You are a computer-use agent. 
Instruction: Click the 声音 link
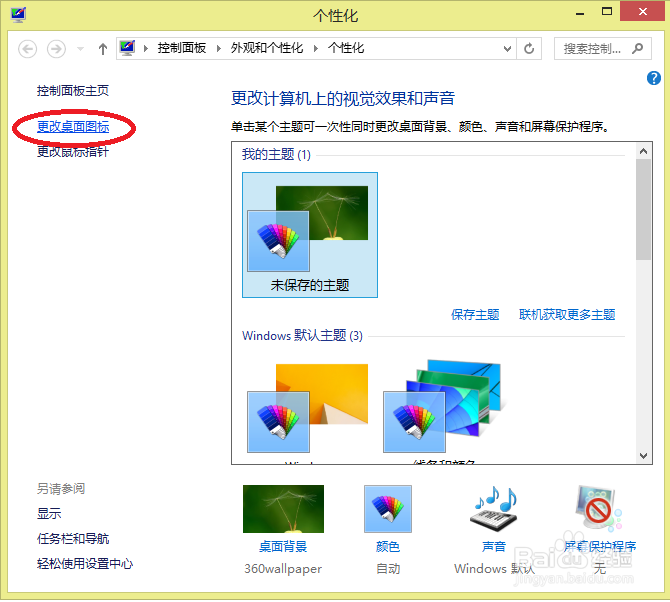[x=494, y=546]
